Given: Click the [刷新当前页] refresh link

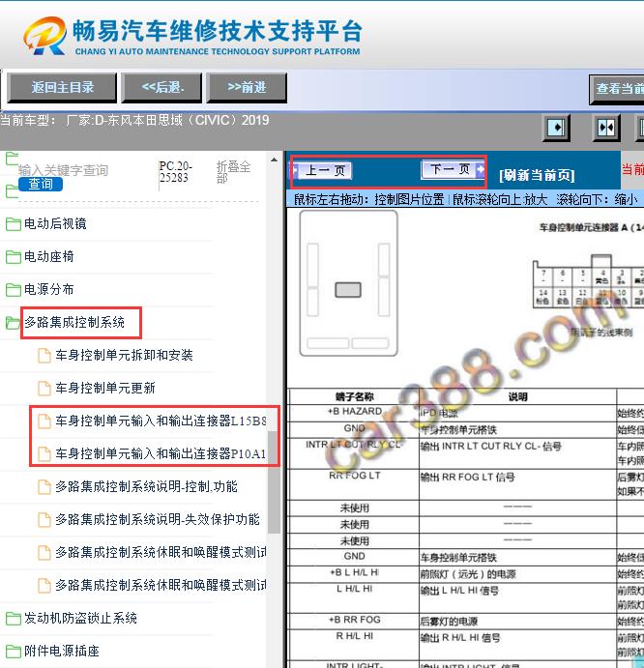Looking at the screenshot, I should pyautogui.click(x=537, y=175).
